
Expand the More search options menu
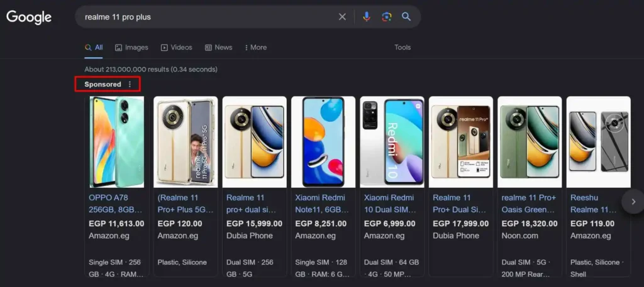tap(256, 48)
